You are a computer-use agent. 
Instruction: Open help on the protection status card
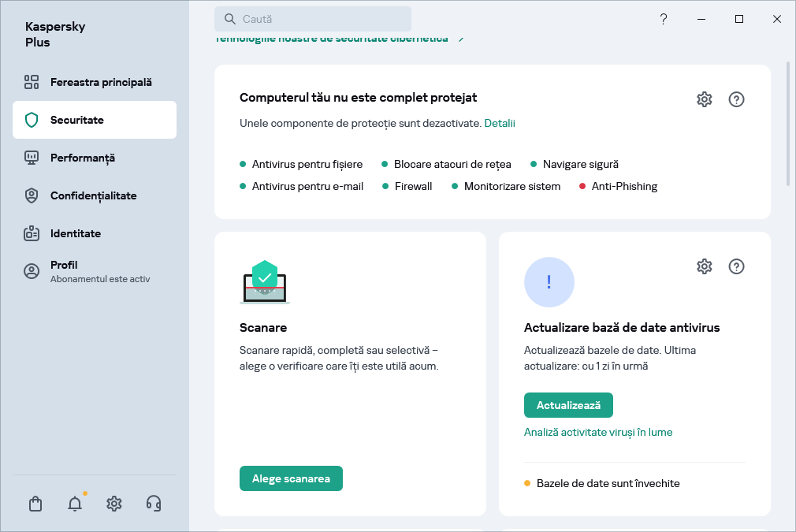pyautogui.click(x=736, y=99)
